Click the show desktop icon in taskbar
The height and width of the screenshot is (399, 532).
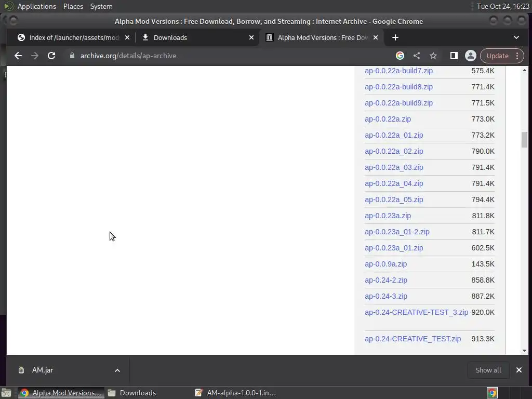6,393
